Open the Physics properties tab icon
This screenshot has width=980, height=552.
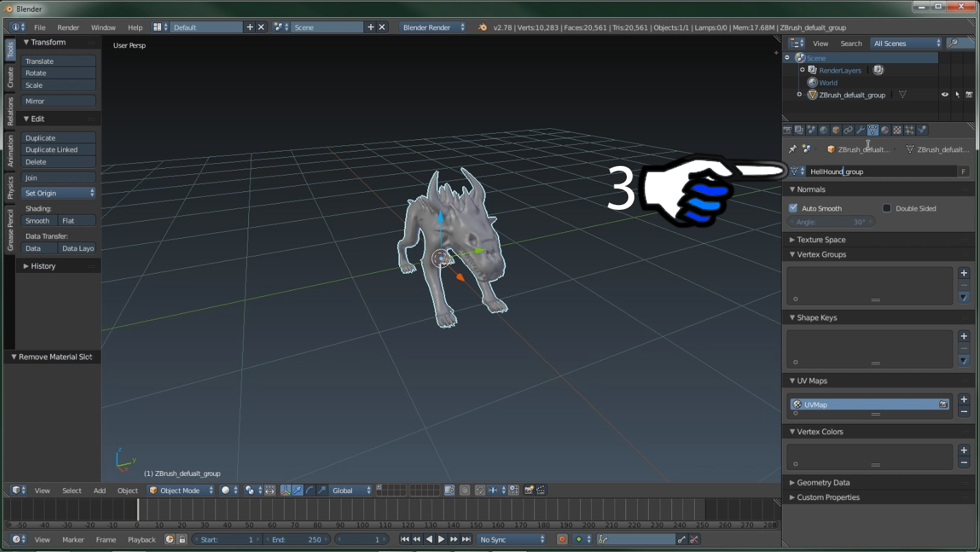(922, 130)
